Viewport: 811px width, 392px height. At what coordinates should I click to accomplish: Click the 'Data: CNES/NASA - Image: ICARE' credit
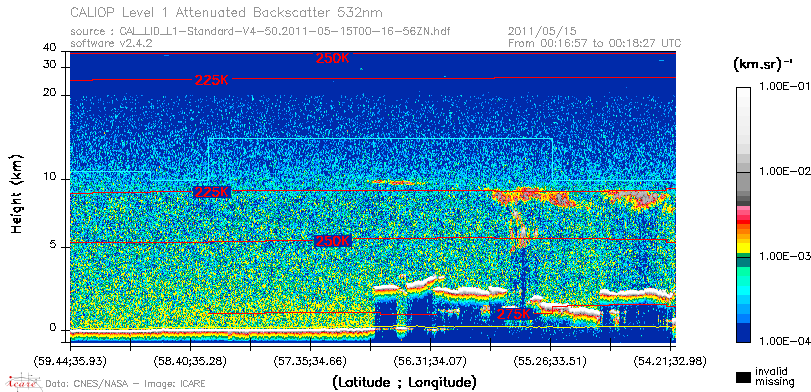126,384
